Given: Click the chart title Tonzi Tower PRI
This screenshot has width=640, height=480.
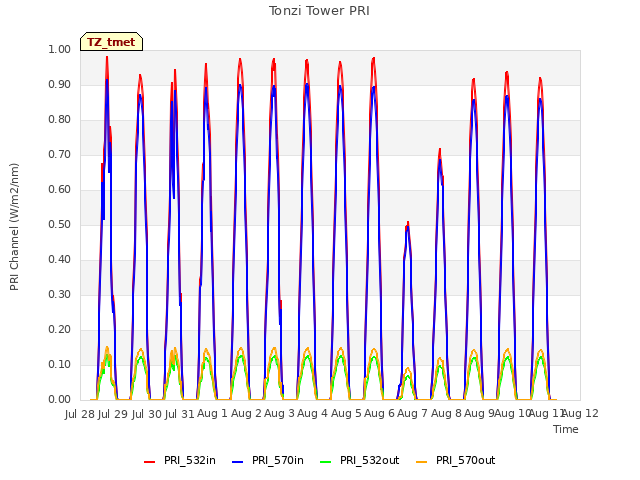Looking at the screenshot, I should [x=319, y=11].
